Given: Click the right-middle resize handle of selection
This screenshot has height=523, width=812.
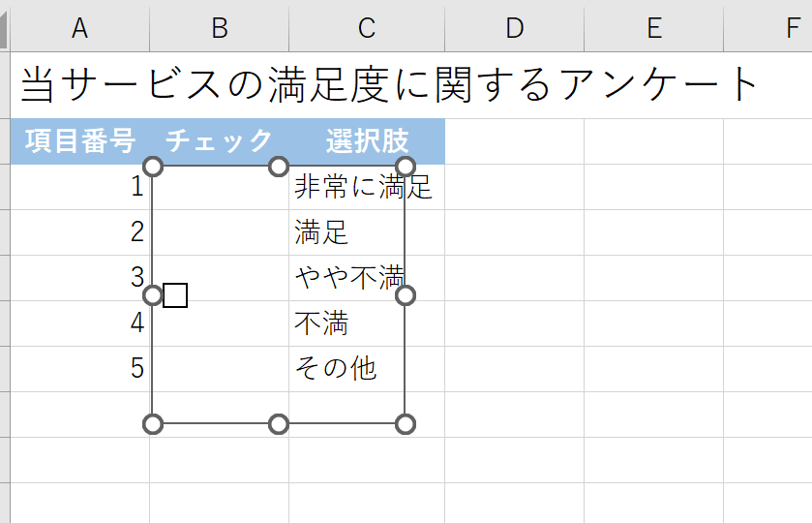Looking at the screenshot, I should pyautogui.click(x=406, y=294).
